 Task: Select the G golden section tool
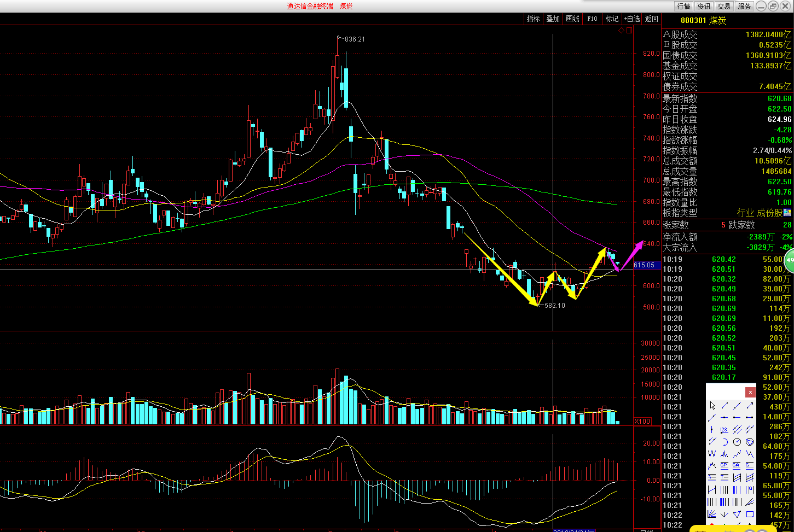(750, 466)
